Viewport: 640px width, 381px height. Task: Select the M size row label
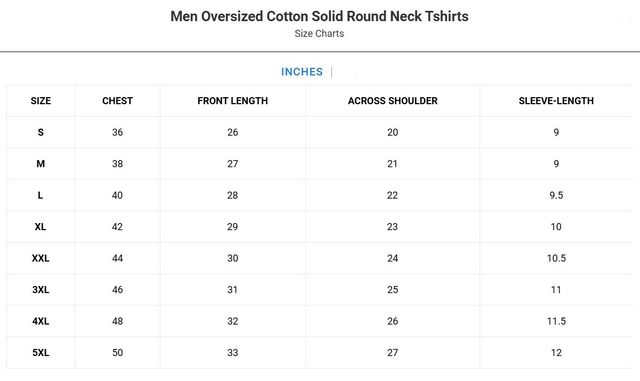pos(40,164)
